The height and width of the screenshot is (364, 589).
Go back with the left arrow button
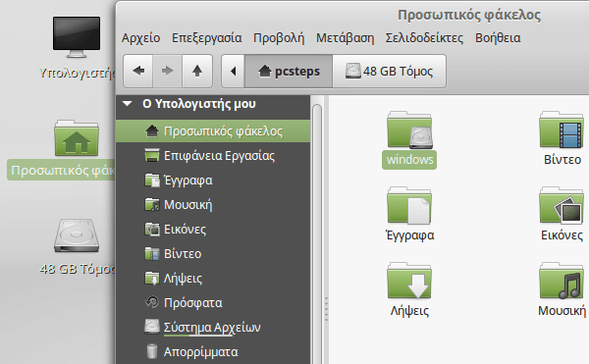[137, 71]
